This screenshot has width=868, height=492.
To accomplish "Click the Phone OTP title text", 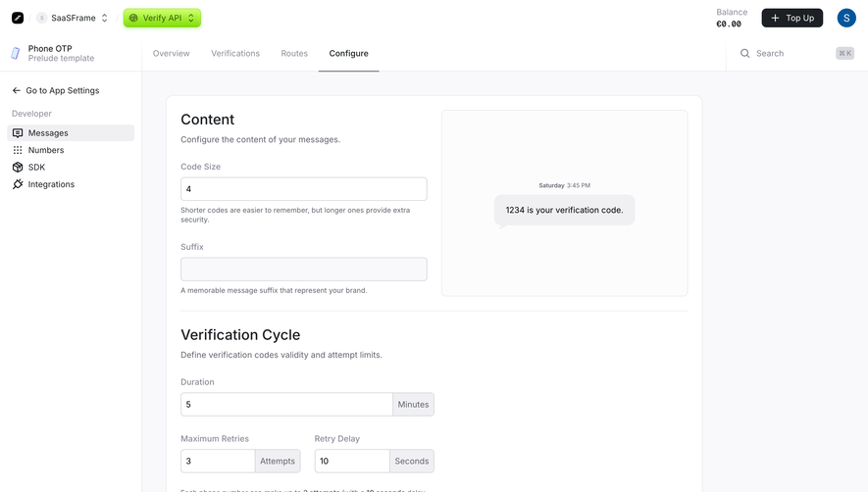I will click(50, 48).
